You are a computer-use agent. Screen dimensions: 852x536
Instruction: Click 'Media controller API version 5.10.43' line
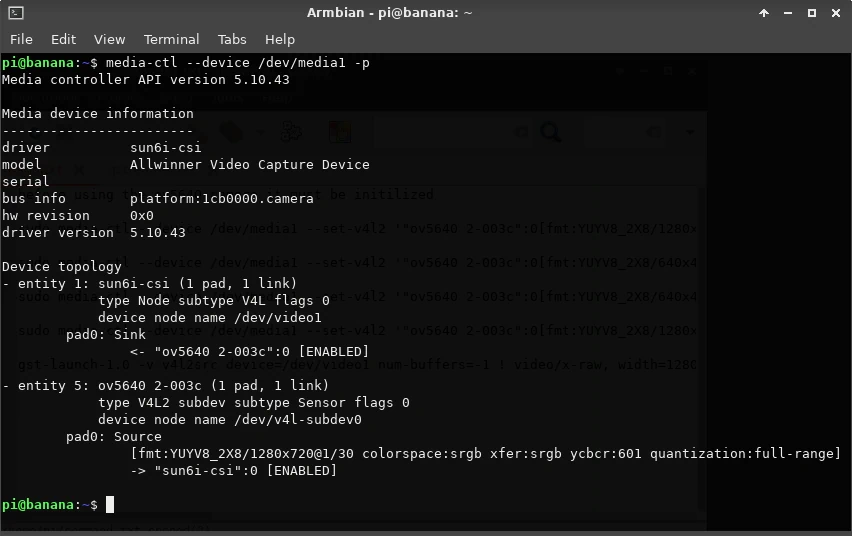[x=146, y=80]
